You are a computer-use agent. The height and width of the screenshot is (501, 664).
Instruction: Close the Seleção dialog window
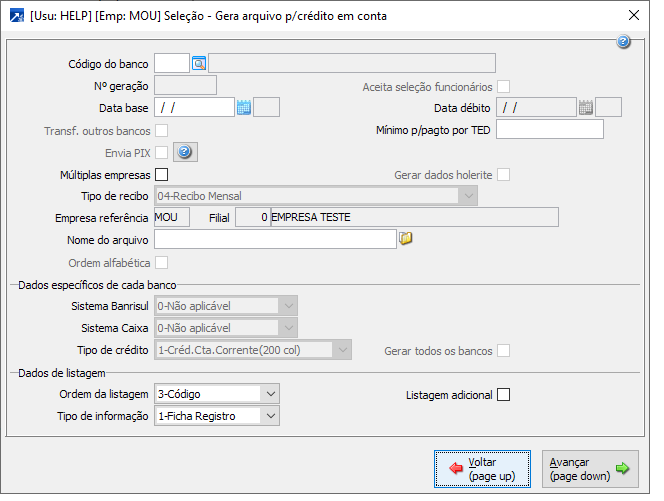pos(633,16)
